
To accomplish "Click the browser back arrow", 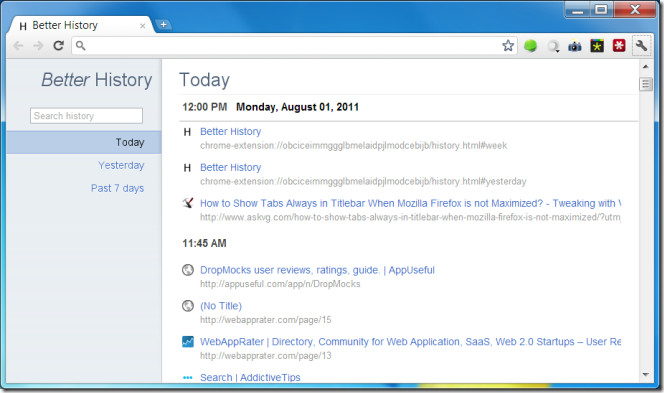I will point(18,46).
